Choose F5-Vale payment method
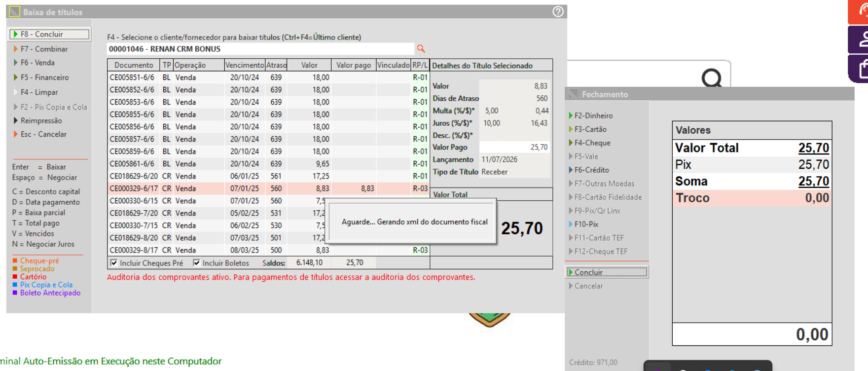Viewport: 868px width, 371px height. tap(586, 156)
